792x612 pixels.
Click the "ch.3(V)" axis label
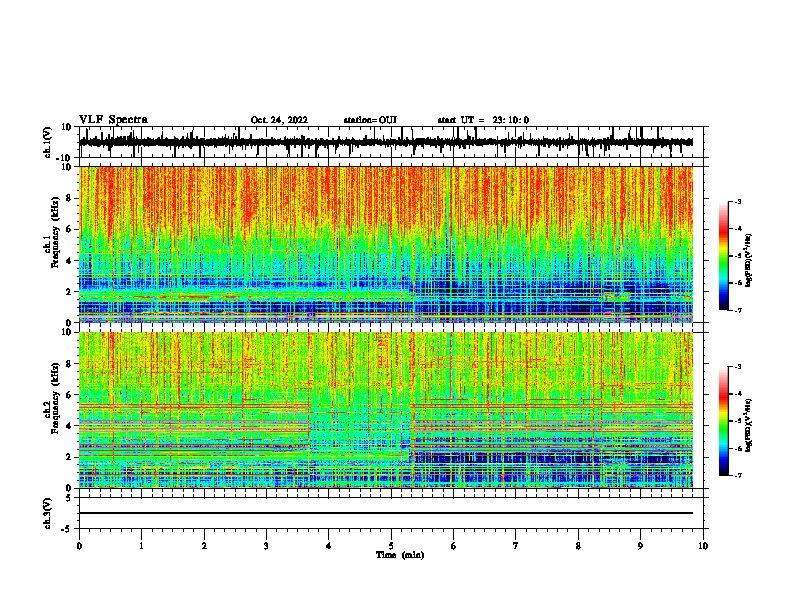48,513
